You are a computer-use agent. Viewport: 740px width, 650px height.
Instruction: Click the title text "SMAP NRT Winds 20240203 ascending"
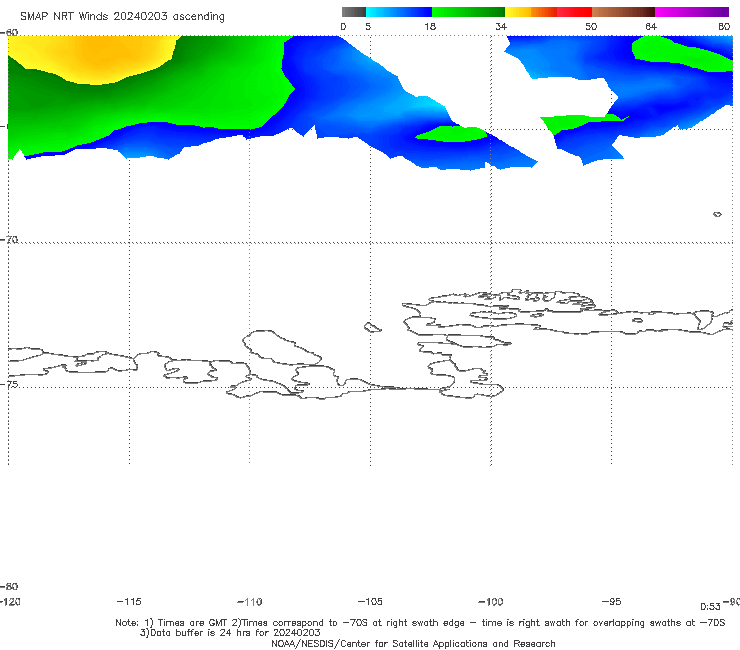point(122,16)
